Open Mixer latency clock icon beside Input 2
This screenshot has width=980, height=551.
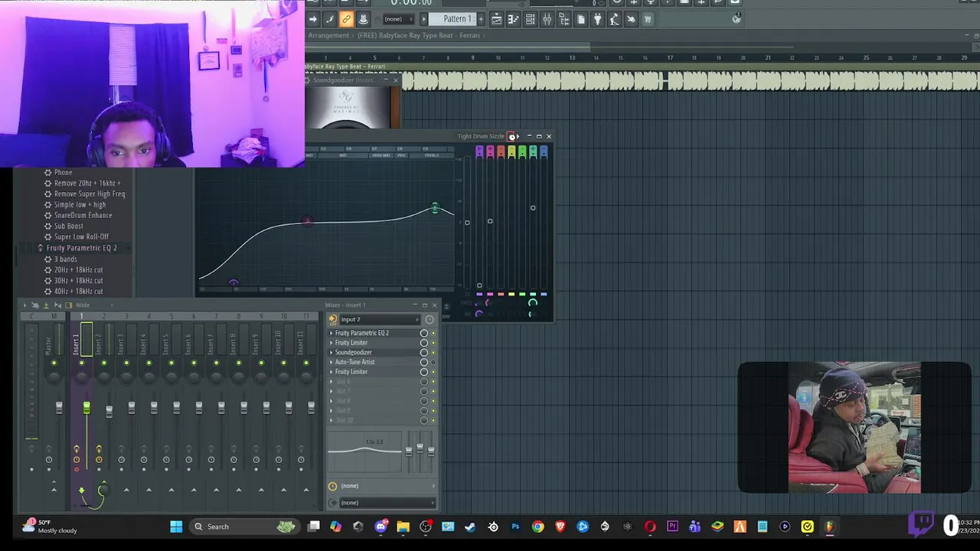click(x=430, y=319)
